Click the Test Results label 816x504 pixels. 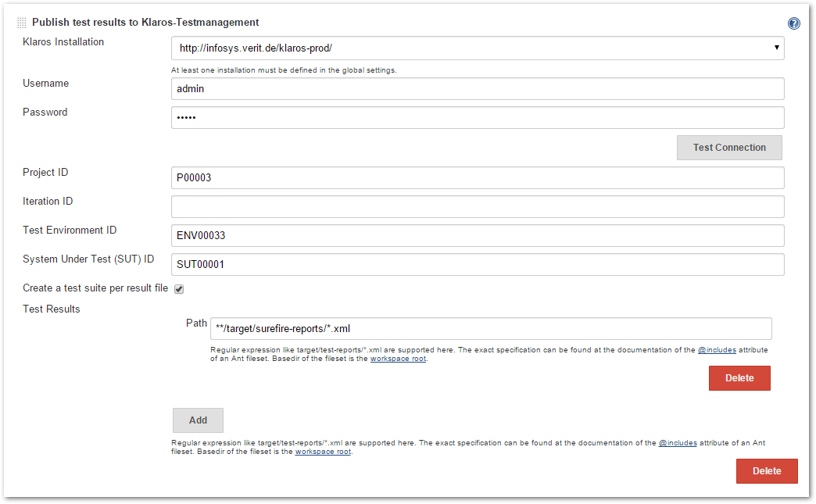coord(51,309)
